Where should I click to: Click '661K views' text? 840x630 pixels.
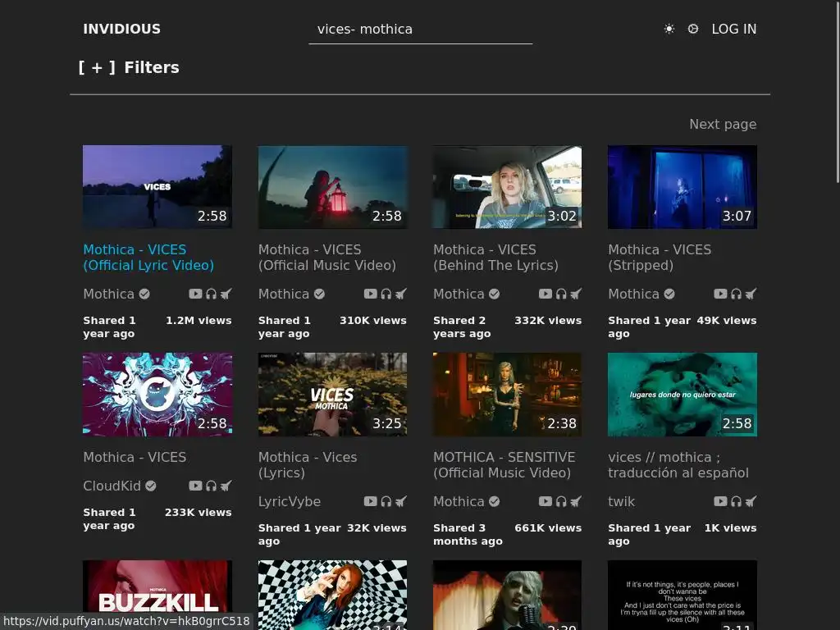click(x=548, y=528)
